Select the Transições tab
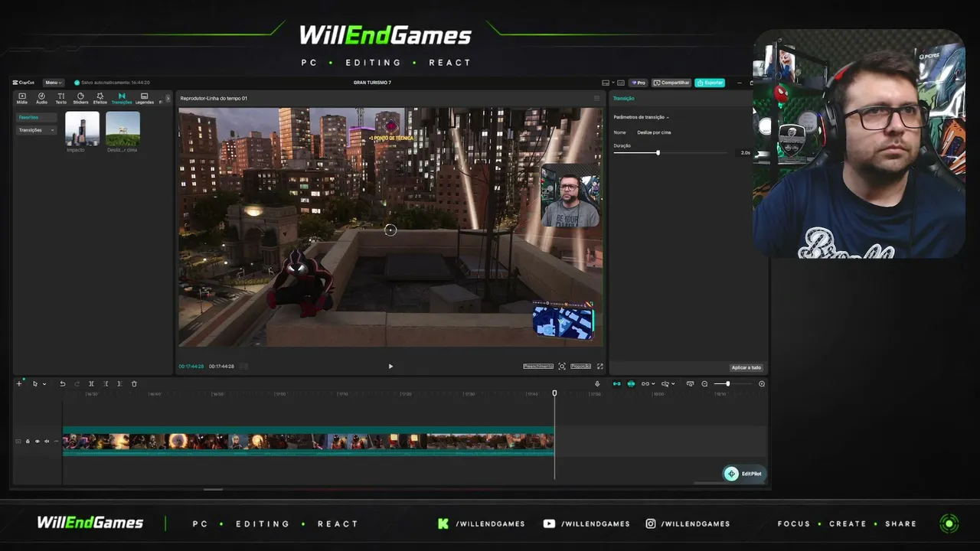The width and height of the screenshot is (980, 551). (122, 98)
